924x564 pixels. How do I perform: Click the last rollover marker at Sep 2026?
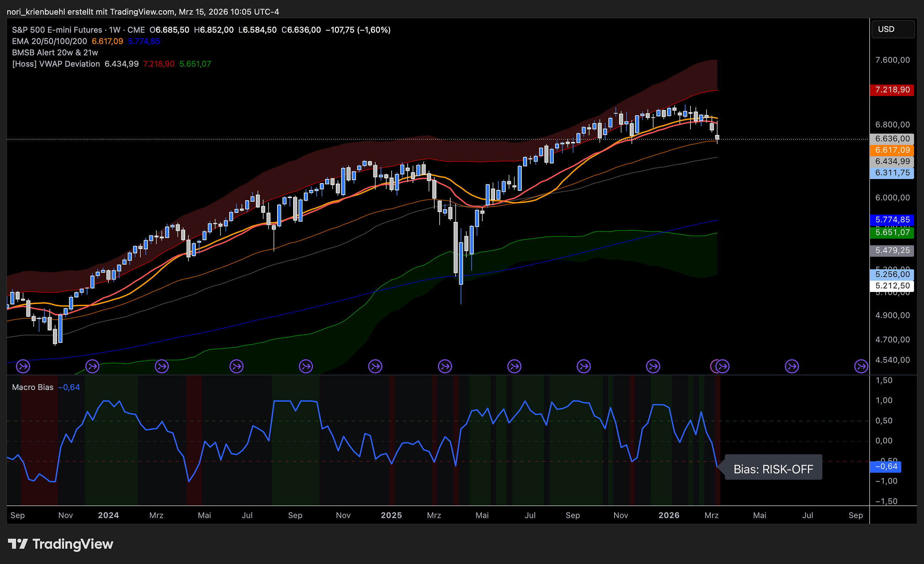point(861,366)
